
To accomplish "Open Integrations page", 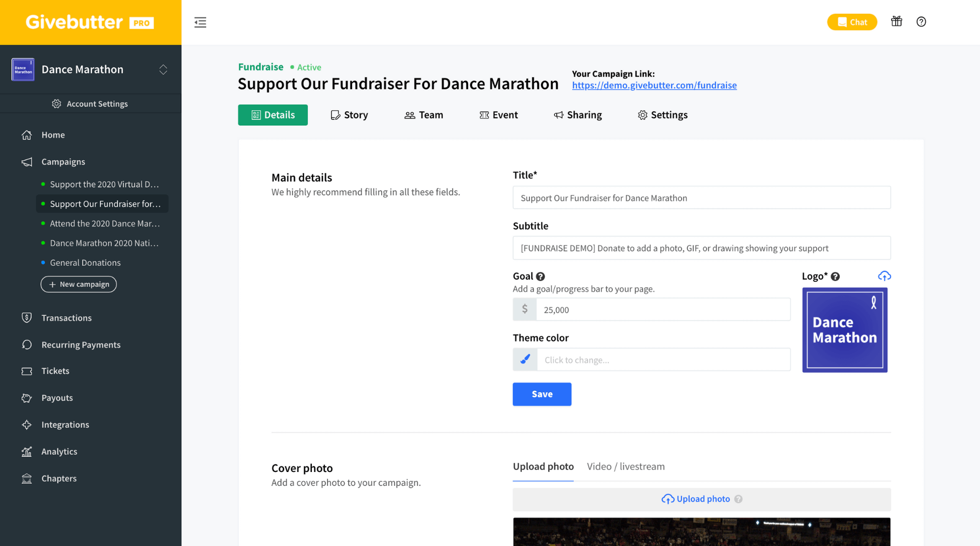I will [x=65, y=425].
